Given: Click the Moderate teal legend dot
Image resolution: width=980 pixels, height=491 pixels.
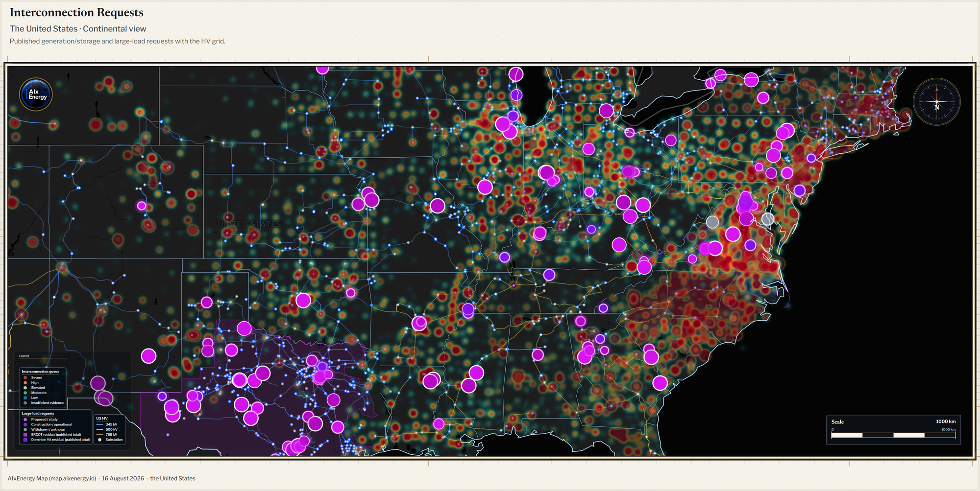Looking at the screenshot, I should (25, 393).
